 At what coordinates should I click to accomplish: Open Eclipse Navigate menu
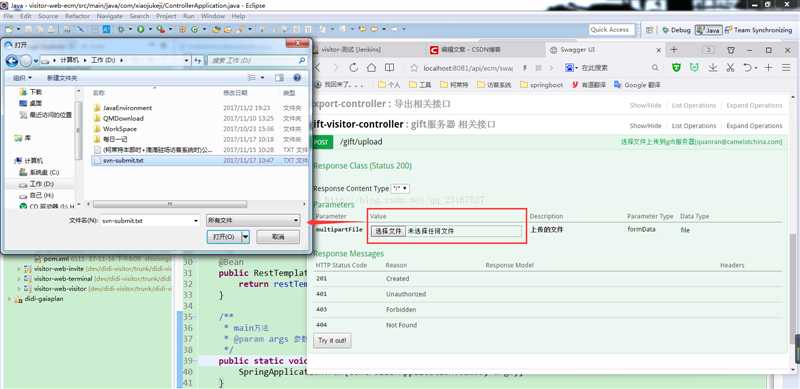tap(110, 16)
